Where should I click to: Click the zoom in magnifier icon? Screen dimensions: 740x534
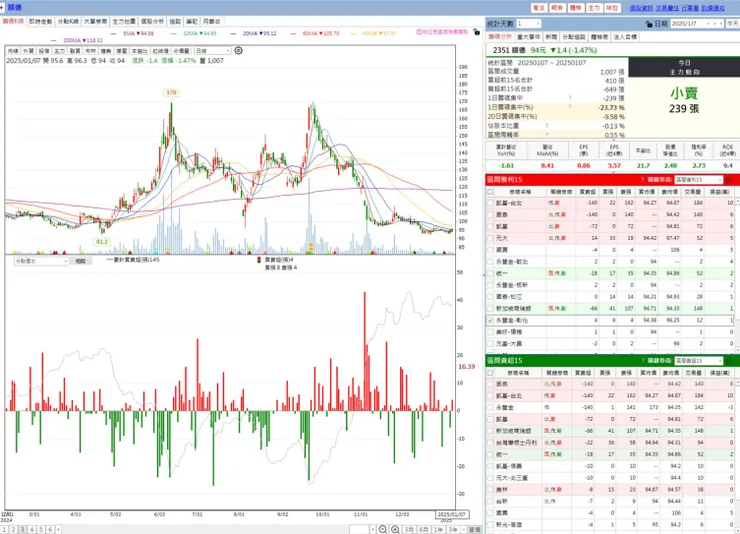[x=395, y=530]
